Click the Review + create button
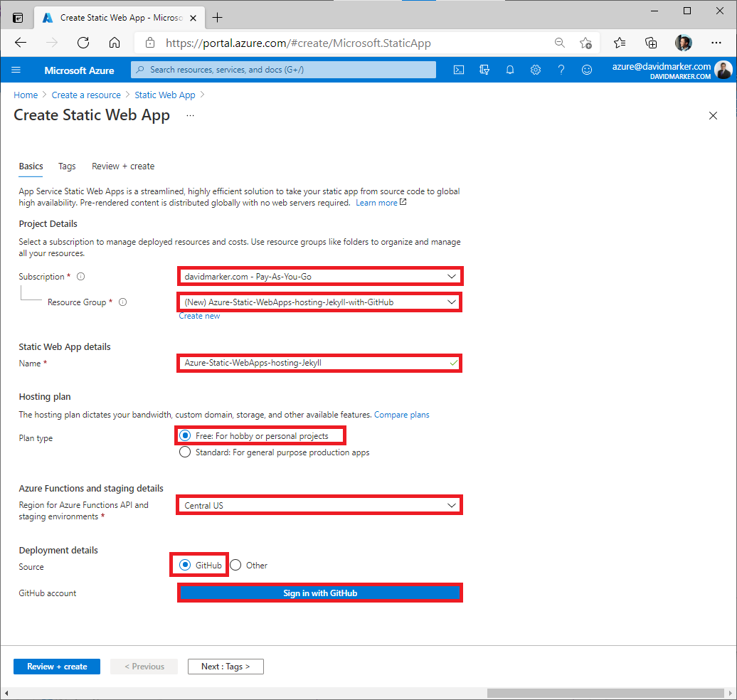This screenshot has height=700, width=737. tap(57, 667)
